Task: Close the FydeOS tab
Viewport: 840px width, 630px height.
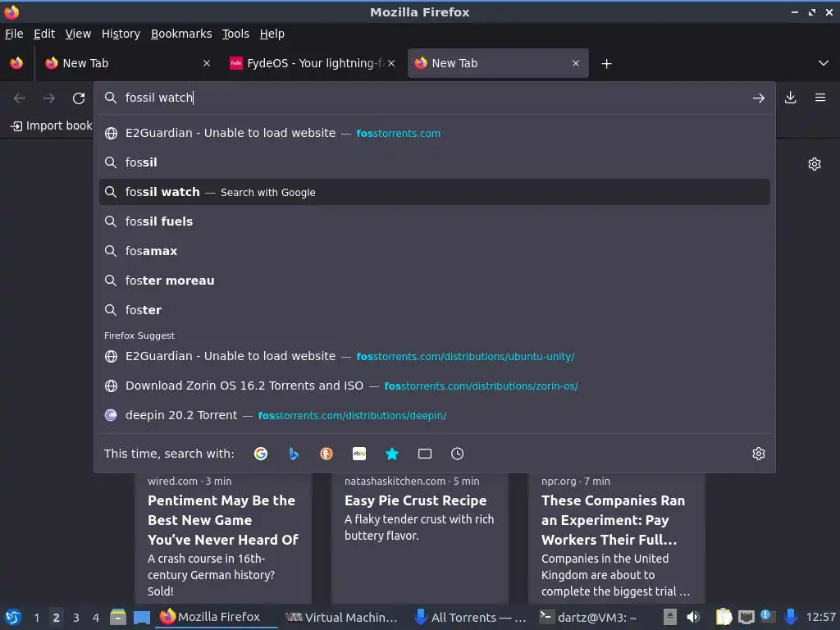Action: point(391,63)
